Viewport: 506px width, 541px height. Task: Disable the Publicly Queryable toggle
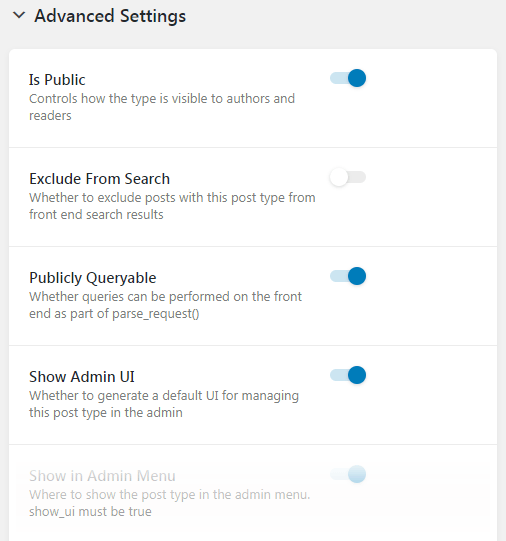click(x=348, y=276)
